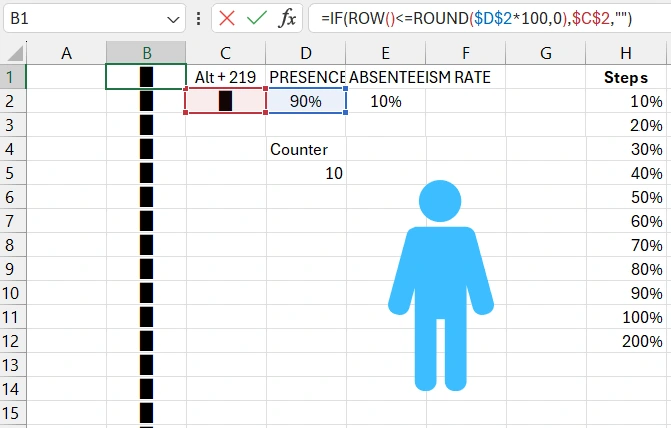The width and height of the screenshot is (671, 428).
Task: Click the Steps header cell
Action: coord(625,77)
